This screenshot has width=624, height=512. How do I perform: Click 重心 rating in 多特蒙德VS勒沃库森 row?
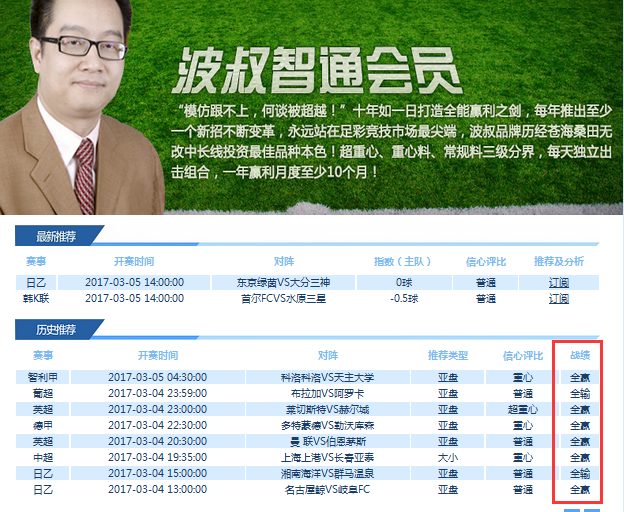pos(523,425)
